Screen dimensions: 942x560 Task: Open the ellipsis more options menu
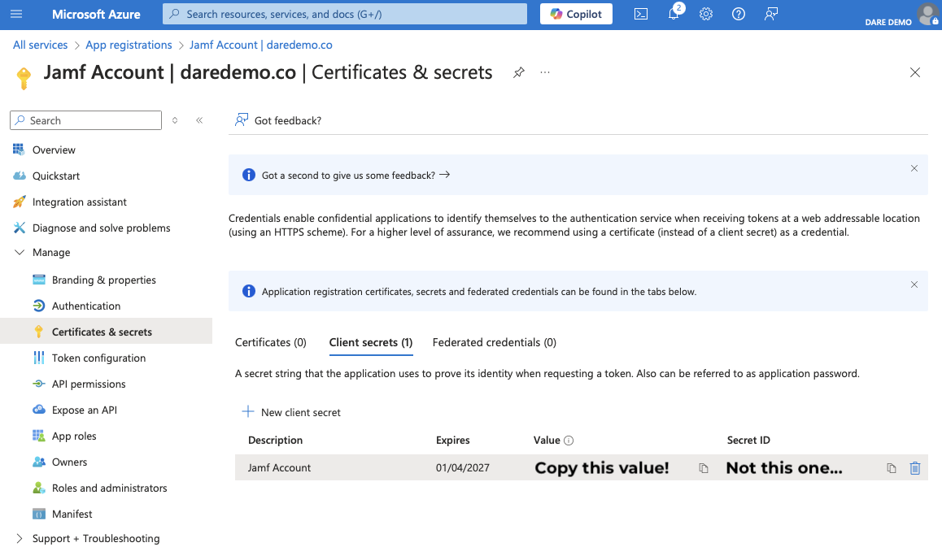click(545, 72)
